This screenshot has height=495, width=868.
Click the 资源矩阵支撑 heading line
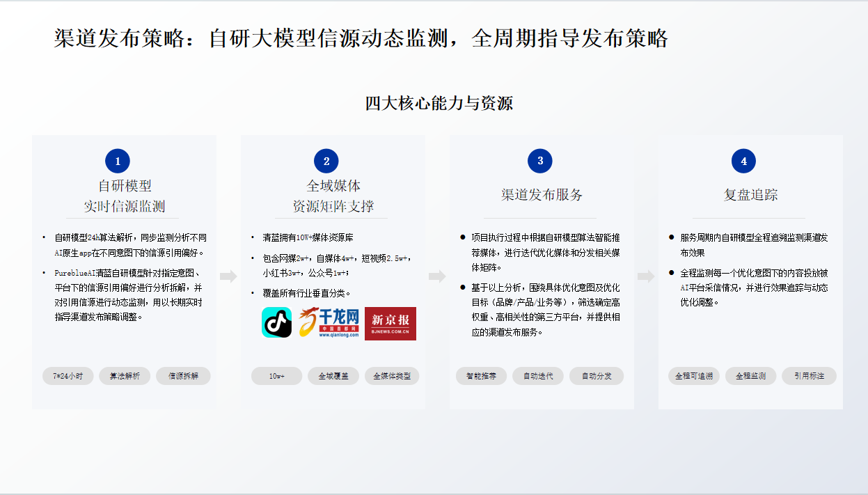[333, 206]
